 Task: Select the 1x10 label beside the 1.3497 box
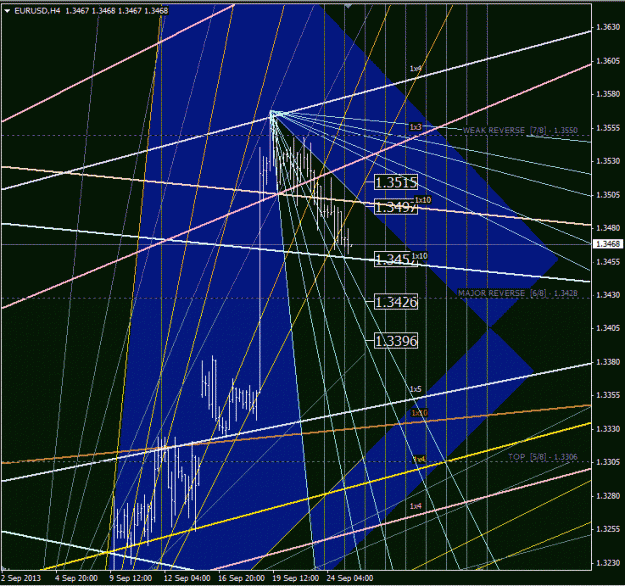423,200
